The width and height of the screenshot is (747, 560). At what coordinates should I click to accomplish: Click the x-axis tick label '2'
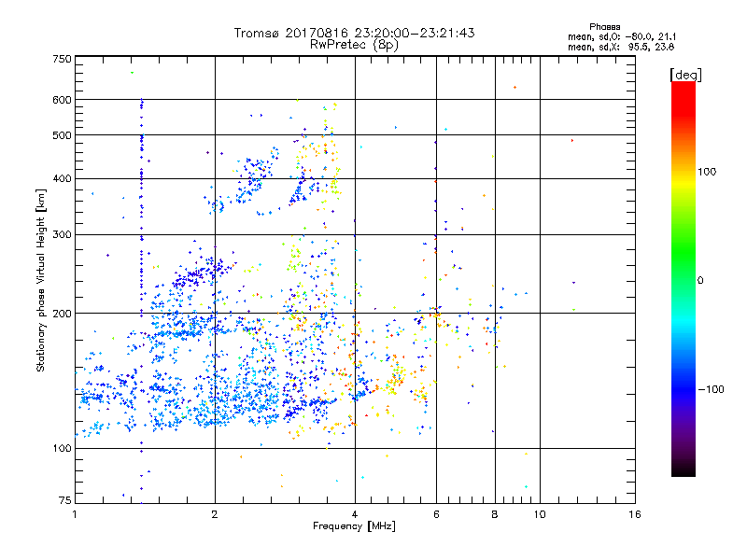[215, 514]
